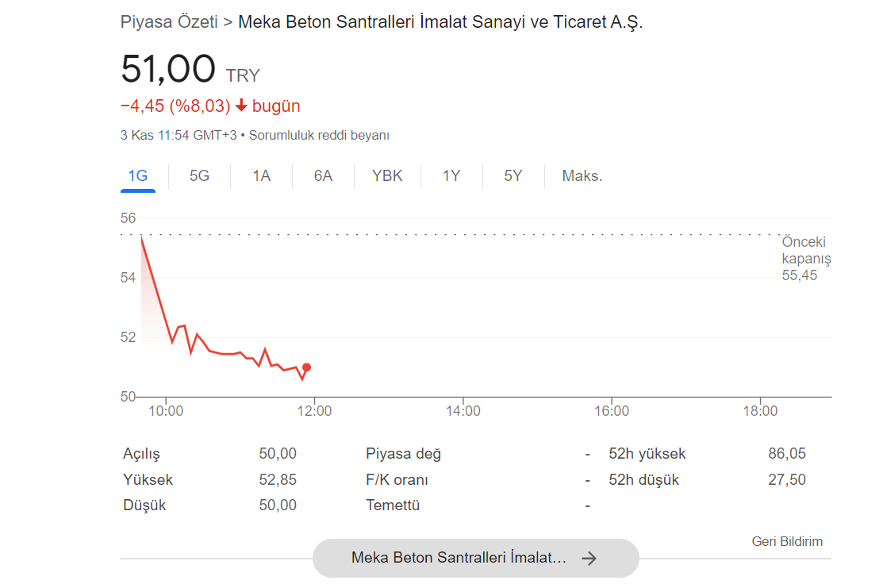Click the red current price dot on the chart

pos(306,367)
